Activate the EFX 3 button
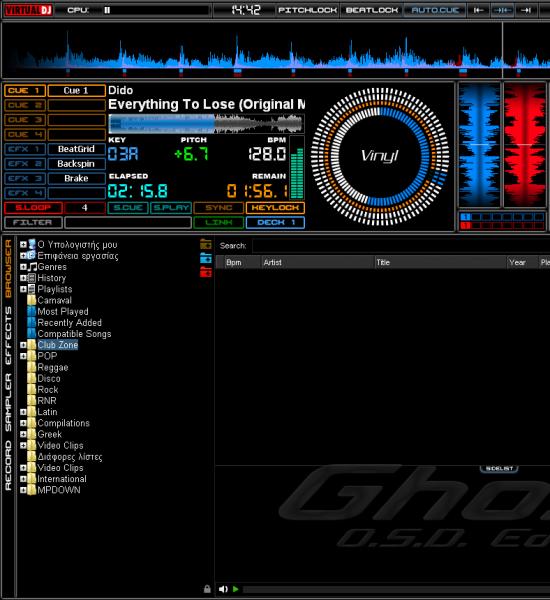550x600 pixels. coord(25,178)
